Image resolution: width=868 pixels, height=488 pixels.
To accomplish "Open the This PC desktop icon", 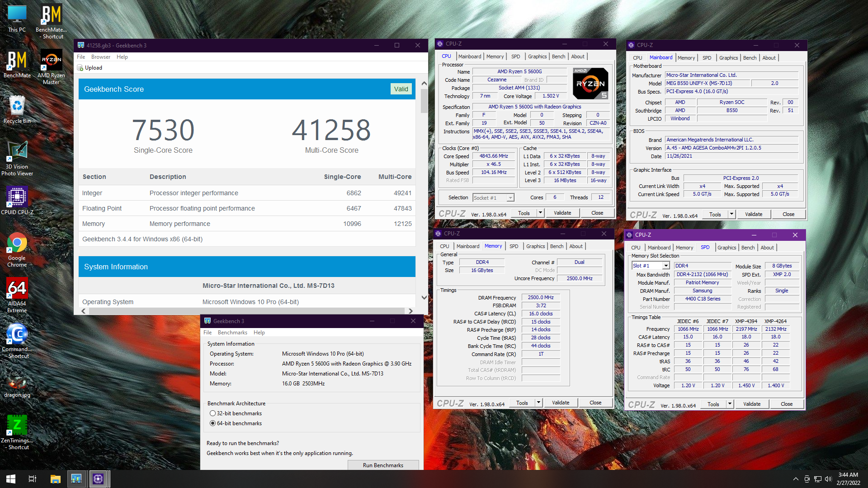I will (17, 19).
